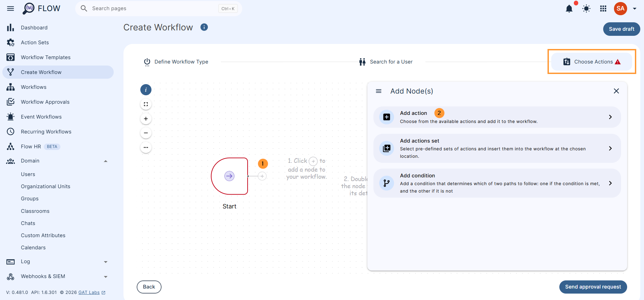Click the Back button
644x300 pixels.
click(x=149, y=287)
